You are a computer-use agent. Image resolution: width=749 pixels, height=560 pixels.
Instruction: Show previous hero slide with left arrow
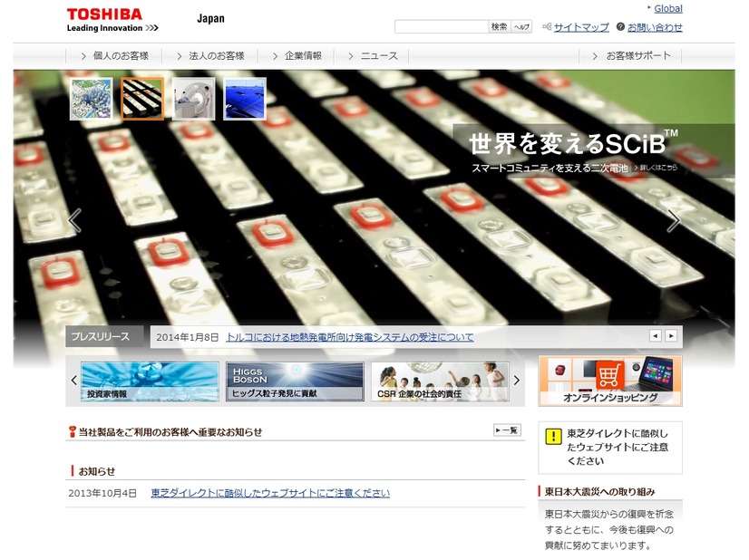pyautogui.click(x=75, y=220)
